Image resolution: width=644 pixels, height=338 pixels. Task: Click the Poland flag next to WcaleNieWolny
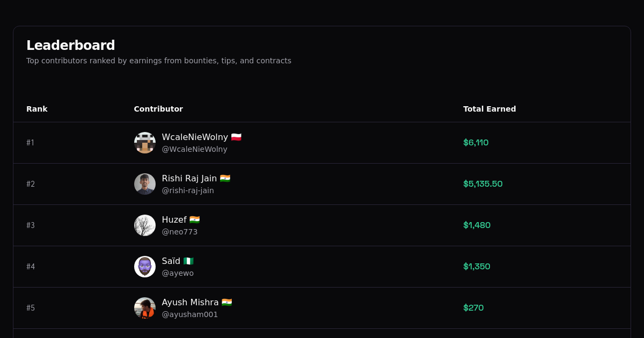[x=237, y=137]
